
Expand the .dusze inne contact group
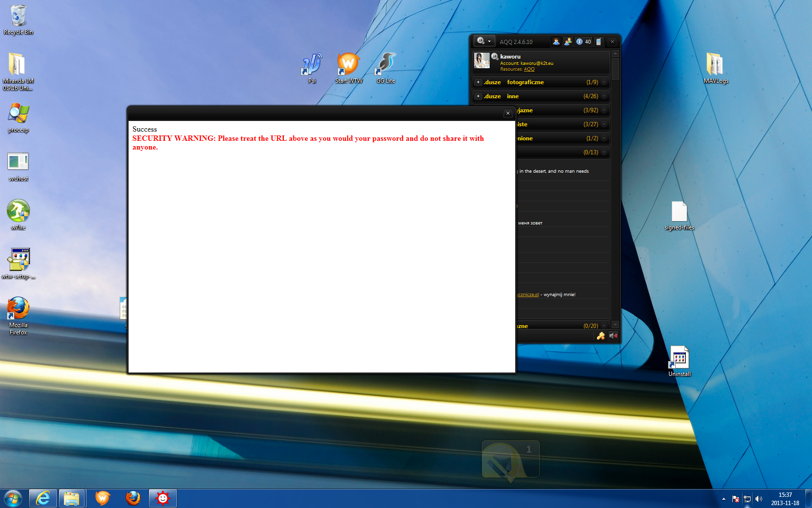click(478, 96)
